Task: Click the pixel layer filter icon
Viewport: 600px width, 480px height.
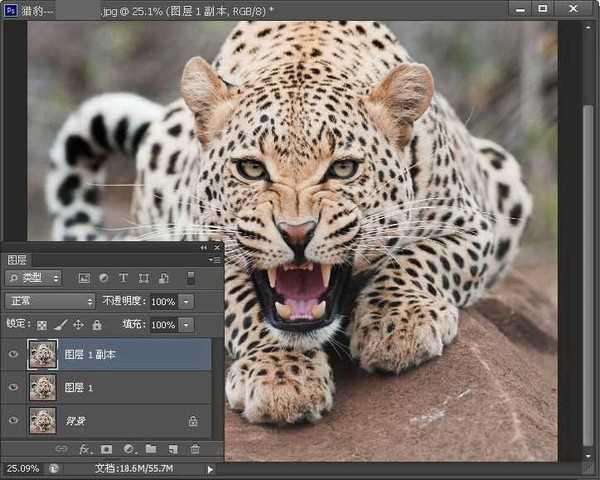Action: tap(84, 278)
